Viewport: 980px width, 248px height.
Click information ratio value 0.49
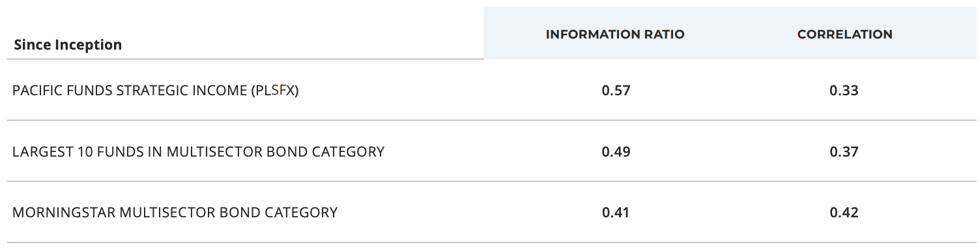[616, 151]
